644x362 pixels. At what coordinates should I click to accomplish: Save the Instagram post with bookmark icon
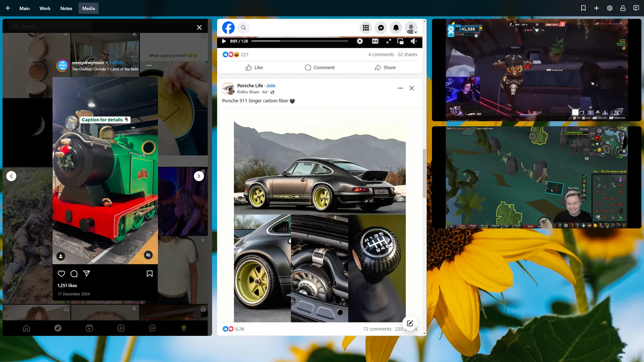coord(150,274)
